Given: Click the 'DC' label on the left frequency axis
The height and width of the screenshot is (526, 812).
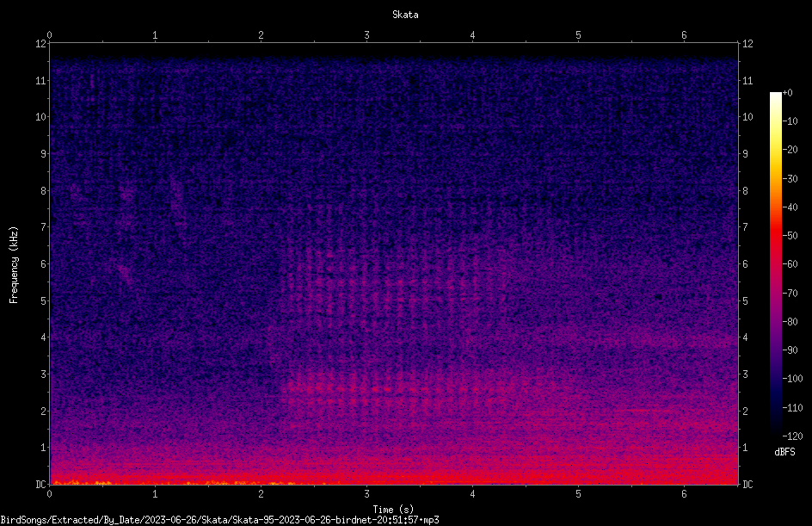Looking at the screenshot, I should click(x=40, y=484).
